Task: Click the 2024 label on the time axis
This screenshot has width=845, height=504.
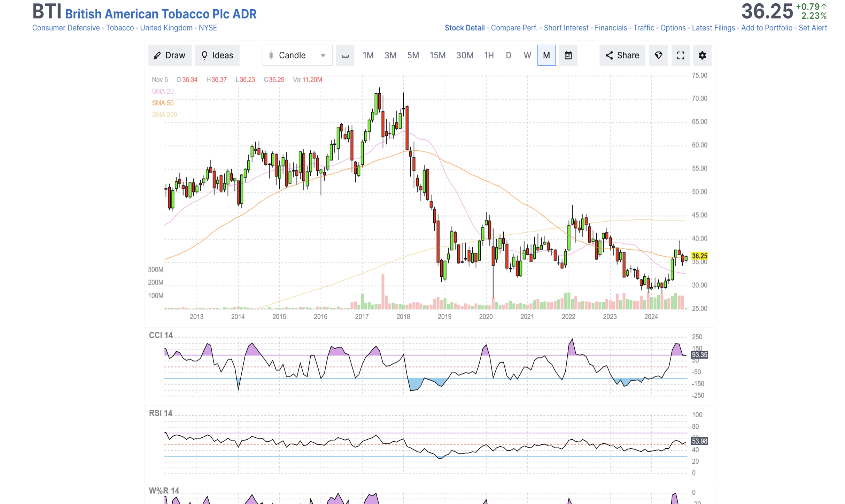Action: 651,317
